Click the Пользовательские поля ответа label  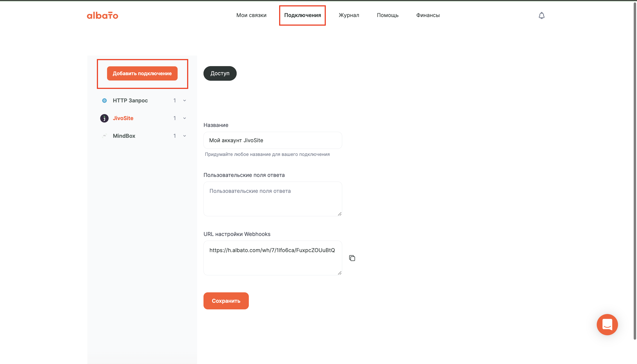click(244, 175)
